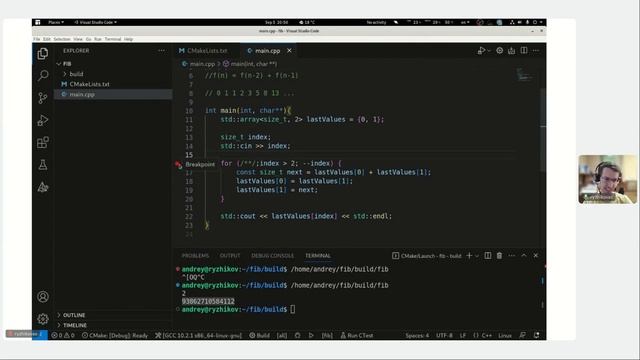Screen dimensions: 640x360
Task: Open the Extensions view
Action: (43, 142)
